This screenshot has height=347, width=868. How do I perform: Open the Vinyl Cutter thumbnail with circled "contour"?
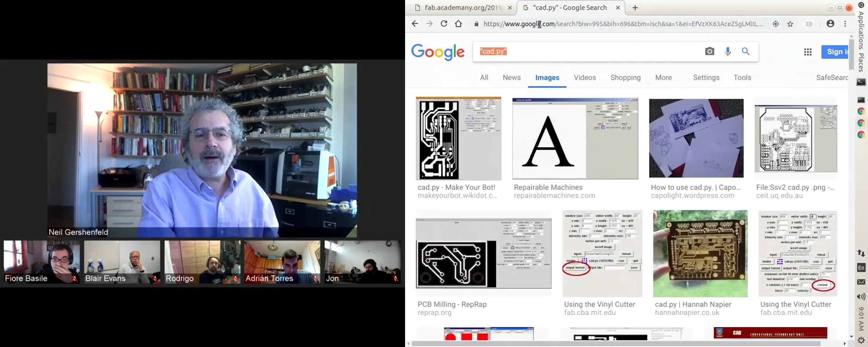[798, 253]
